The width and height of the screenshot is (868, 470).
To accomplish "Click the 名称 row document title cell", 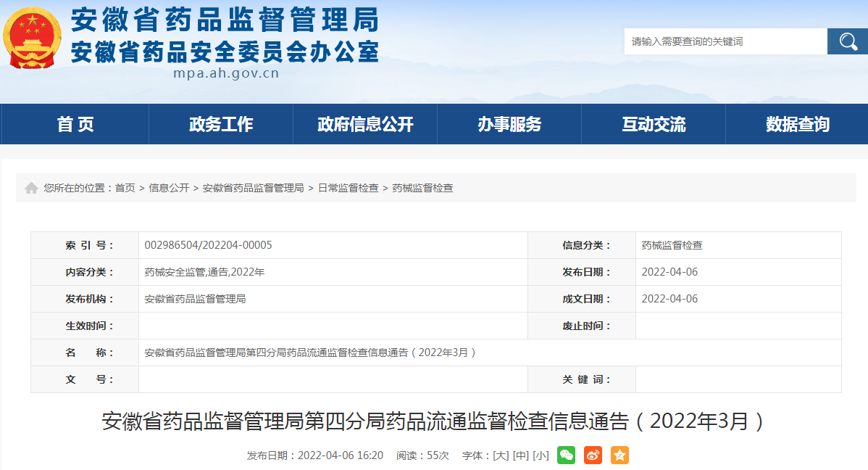I will (x=490, y=352).
